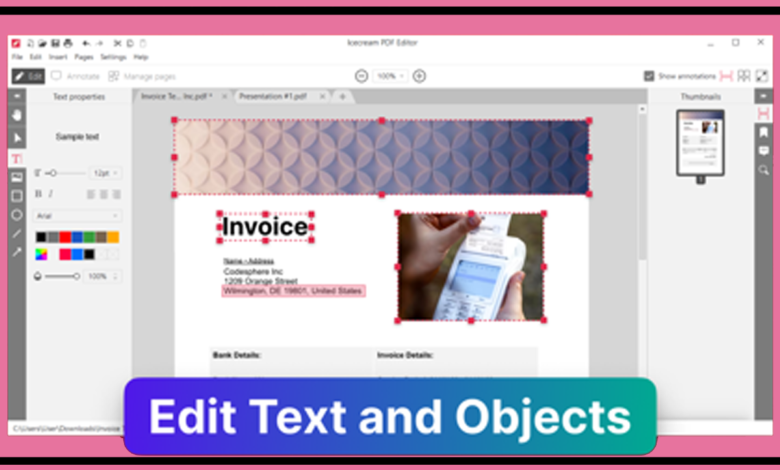This screenshot has width=780, height=470.
Task: Open the annotations list panel icon
Action: [x=764, y=151]
